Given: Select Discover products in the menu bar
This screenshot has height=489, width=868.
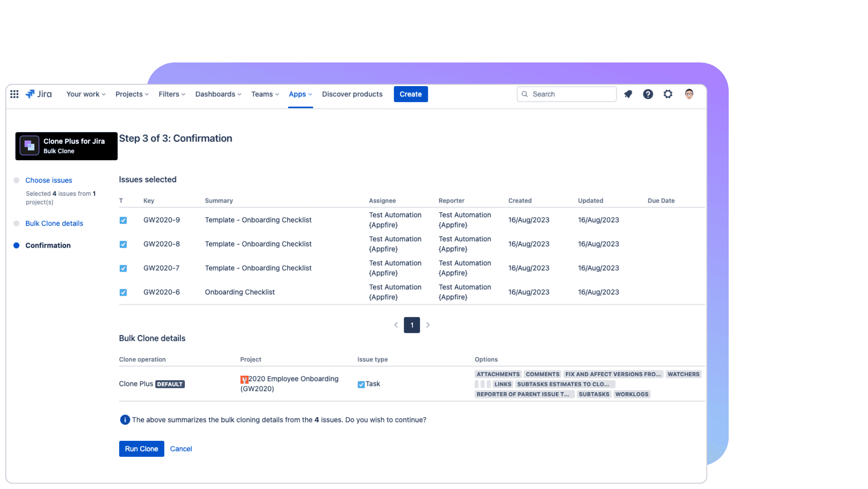Looking at the screenshot, I should click(352, 94).
